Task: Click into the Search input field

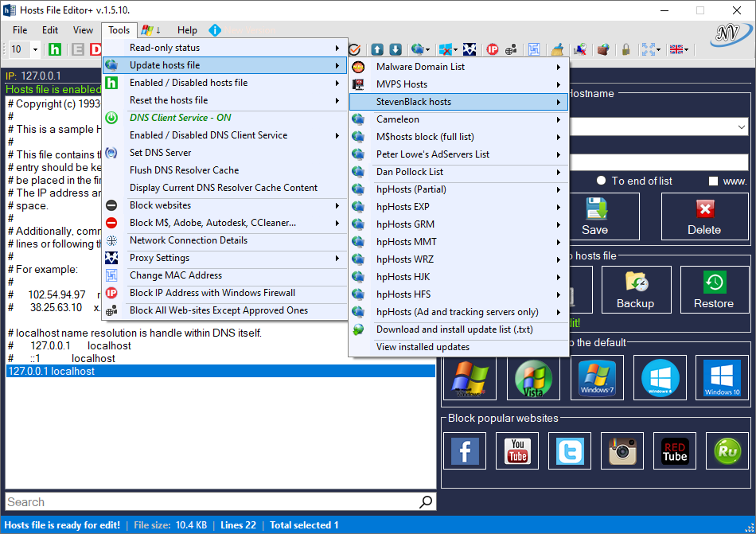Action: 211,502
